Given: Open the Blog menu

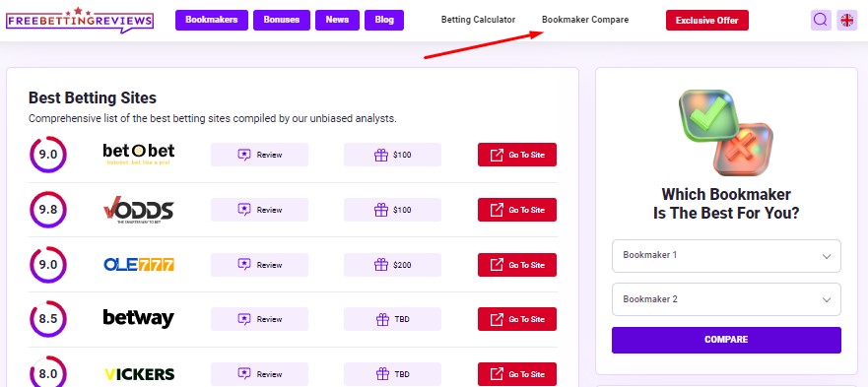Looking at the screenshot, I should pos(384,20).
